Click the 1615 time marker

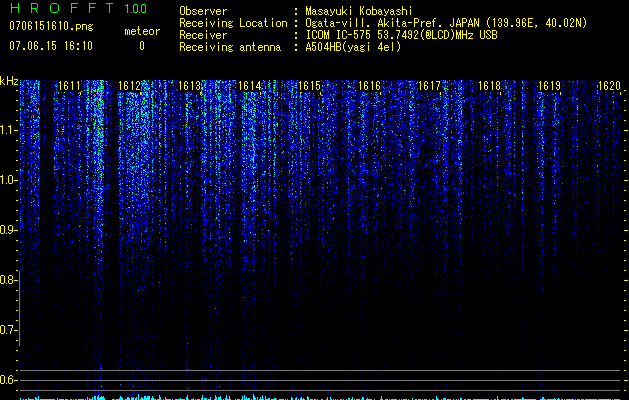(309, 86)
